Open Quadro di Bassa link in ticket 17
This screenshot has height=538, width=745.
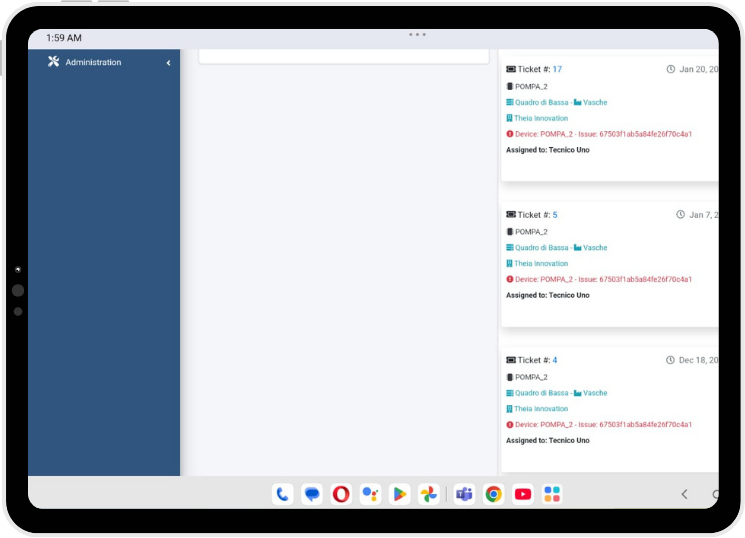(542, 103)
